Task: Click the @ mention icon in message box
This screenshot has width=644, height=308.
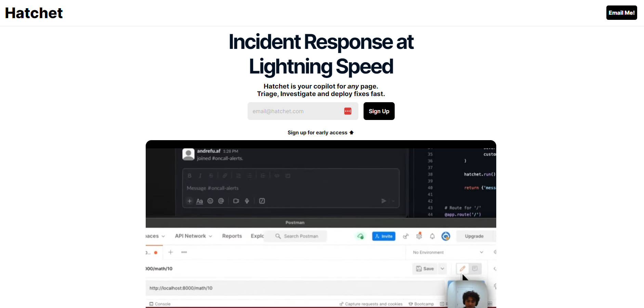Action: click(221, 201)
